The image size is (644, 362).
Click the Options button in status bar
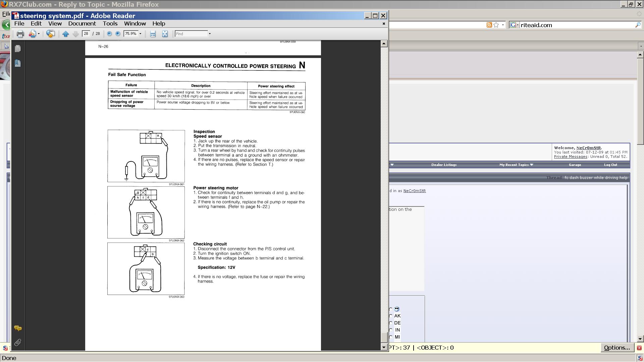(617, 348)
